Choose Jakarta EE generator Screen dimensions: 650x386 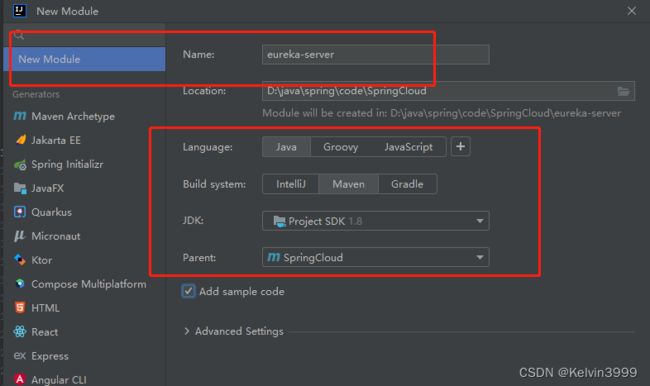(x=56, y=140)
